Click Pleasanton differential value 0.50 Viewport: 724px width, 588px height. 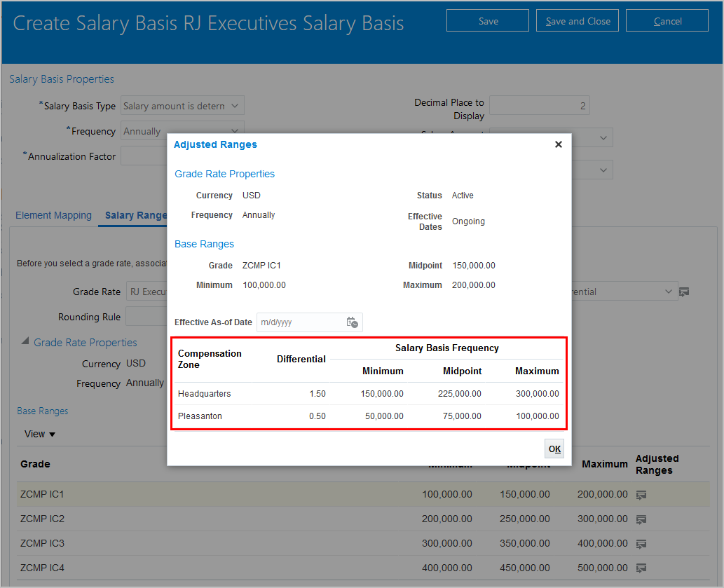[317, 416]
